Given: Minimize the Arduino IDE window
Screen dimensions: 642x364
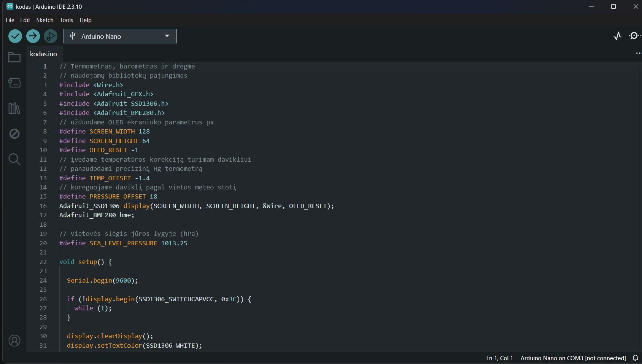Looking at the screenshot, I should coord(591,6).
